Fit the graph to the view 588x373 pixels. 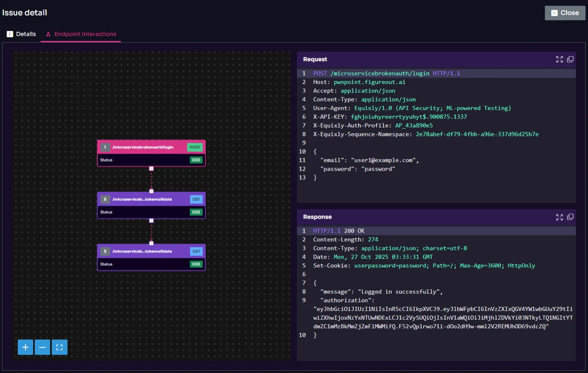tap(59, 347)
